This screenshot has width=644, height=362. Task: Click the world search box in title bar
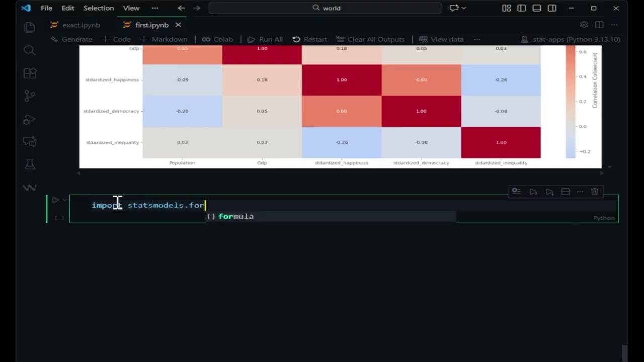tap(326, 8)
